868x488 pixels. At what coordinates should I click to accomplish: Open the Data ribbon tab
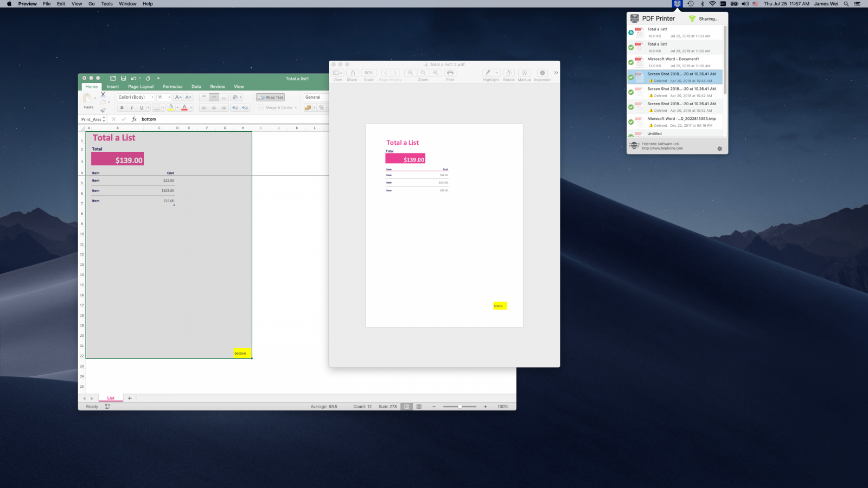[196, 87]
